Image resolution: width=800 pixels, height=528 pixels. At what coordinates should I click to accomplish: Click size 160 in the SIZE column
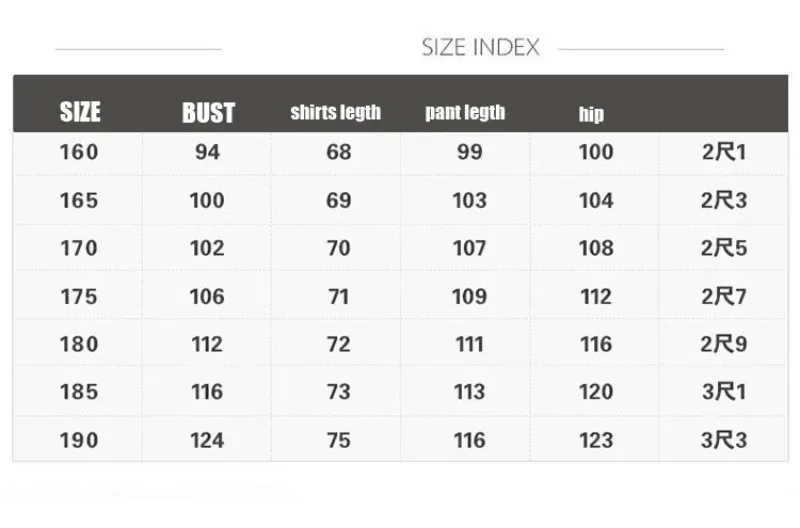coord(79,152)
